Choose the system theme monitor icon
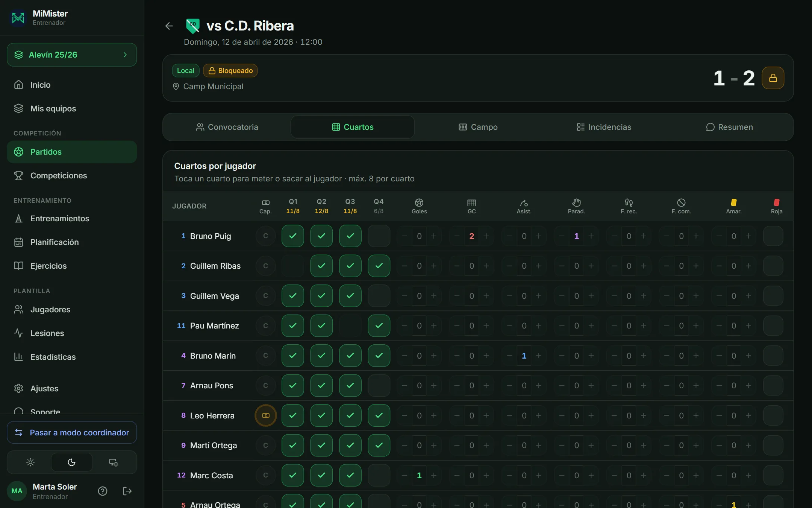The height and width of the screenshot is (508, 812). [113, 462]
